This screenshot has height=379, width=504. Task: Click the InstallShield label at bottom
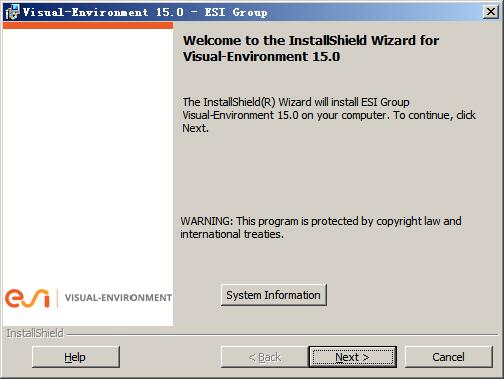pyautogui.click(x=35, y=333)
